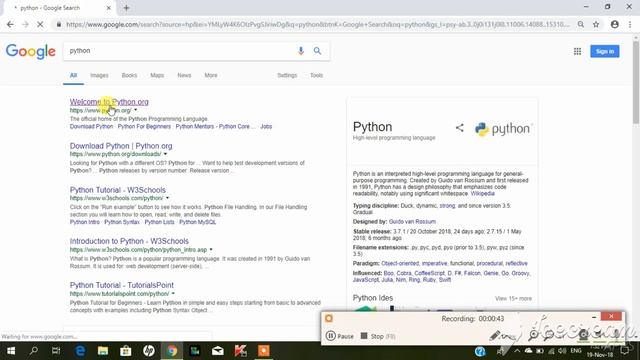Click the share icon in Python panel
This screenshot has height=360, width=640.
point(460,128)
